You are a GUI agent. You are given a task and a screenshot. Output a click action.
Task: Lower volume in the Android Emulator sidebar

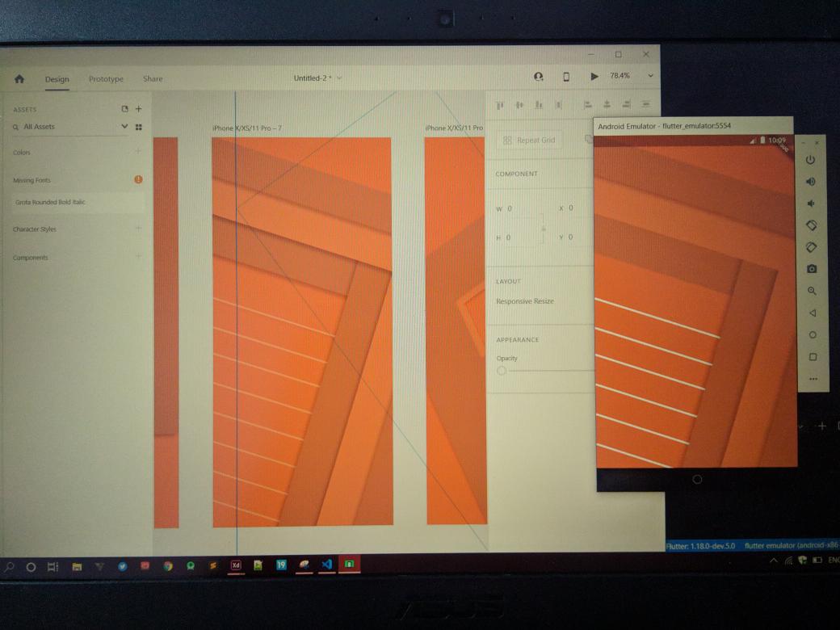click(x=811, y=204)
